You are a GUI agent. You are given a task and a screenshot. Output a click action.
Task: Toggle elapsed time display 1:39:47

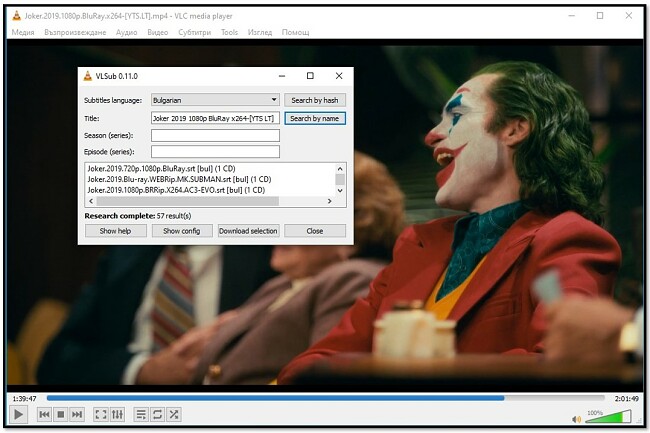[24, 399]
